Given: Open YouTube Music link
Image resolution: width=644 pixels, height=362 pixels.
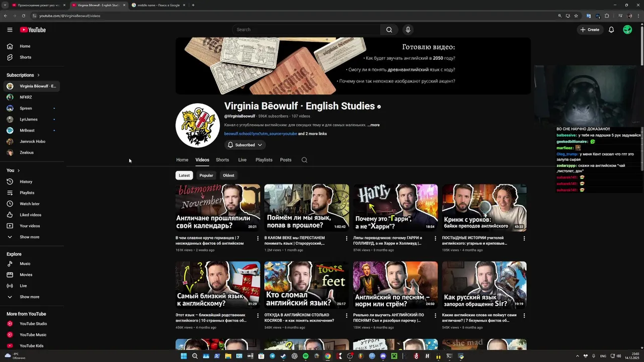Looking at the screenshot, I should pos(32,335).
